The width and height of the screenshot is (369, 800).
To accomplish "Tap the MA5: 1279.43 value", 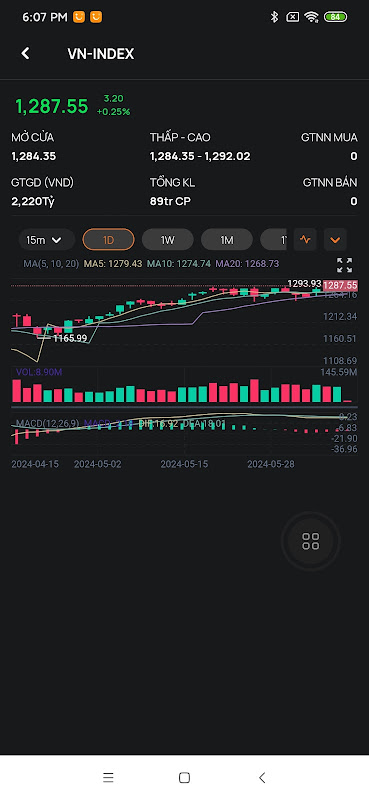I will pyautogui.click(x=112, y=264).
